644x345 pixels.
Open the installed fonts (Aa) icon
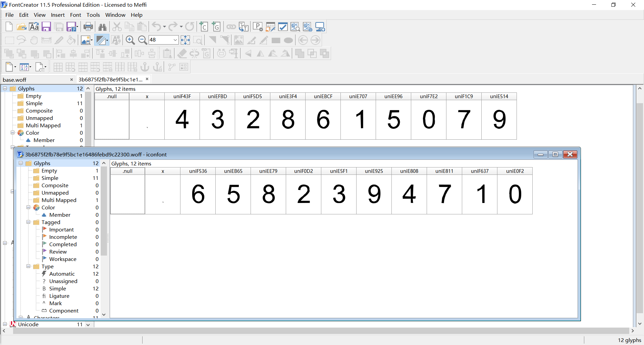(x=34, y=26)
